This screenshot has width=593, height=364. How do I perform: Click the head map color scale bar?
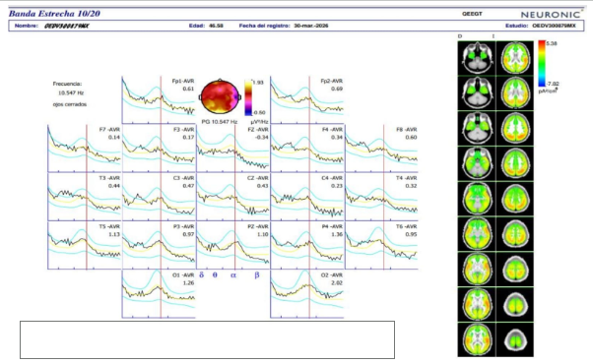pos(248,97)
